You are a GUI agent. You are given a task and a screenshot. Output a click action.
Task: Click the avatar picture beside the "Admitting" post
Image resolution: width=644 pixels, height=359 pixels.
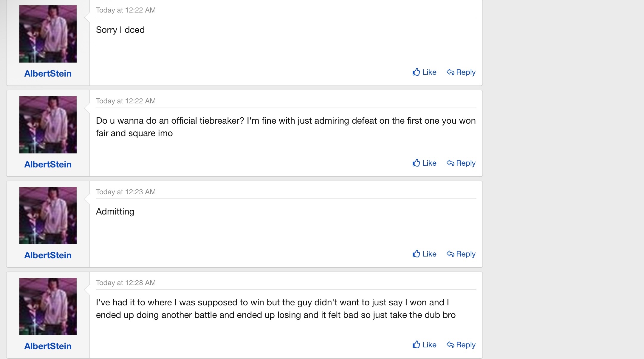(x=48, y=216)
